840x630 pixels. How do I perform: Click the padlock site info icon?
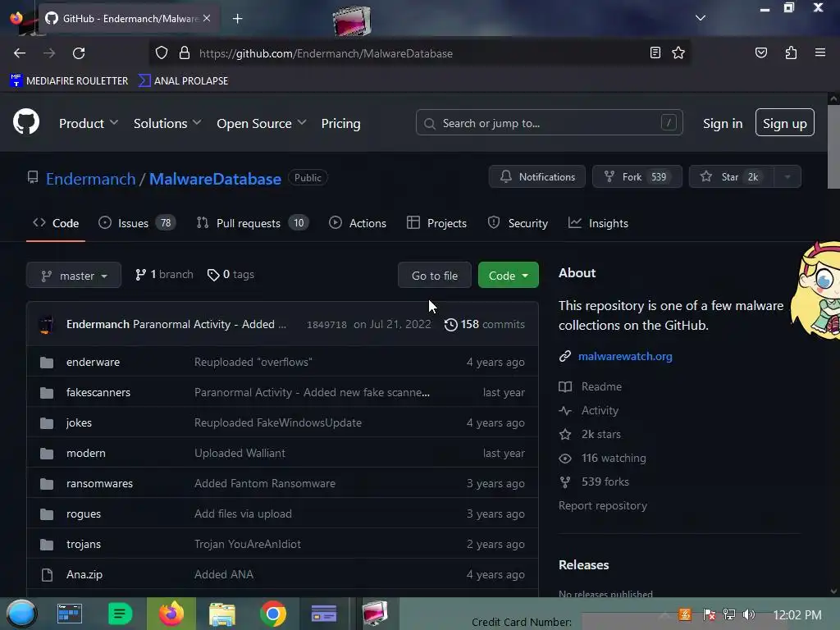tap(185, 53)
